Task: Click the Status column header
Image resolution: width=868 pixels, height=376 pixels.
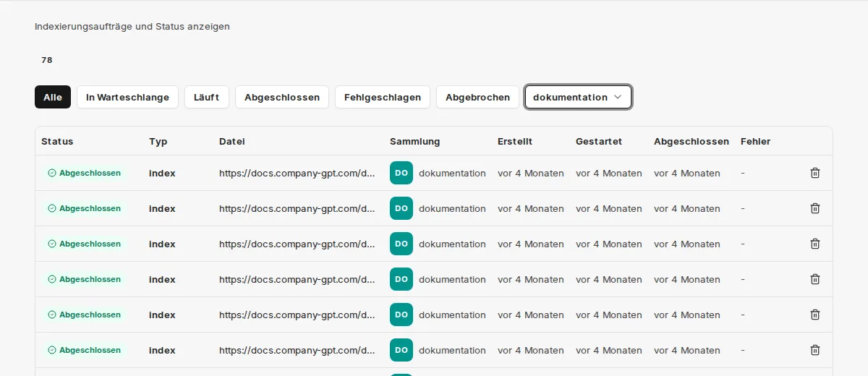Action: [x=57, y=141]
